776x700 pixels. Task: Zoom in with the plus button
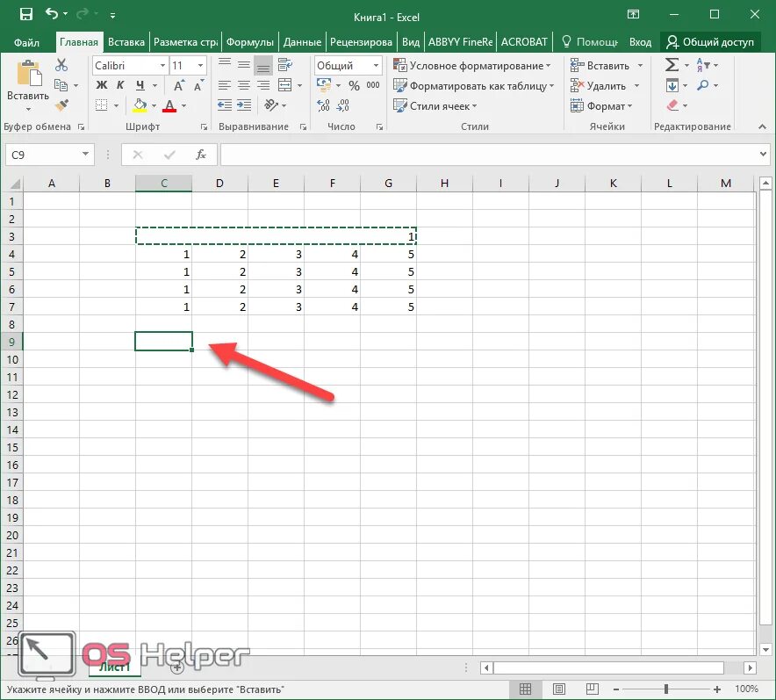point(716,689)
